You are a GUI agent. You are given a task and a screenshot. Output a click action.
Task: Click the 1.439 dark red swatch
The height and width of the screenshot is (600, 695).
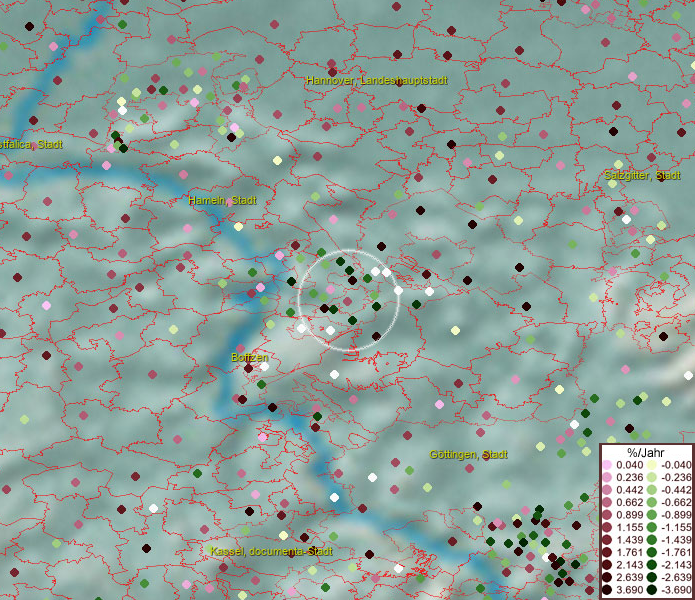tap(607, 540)
